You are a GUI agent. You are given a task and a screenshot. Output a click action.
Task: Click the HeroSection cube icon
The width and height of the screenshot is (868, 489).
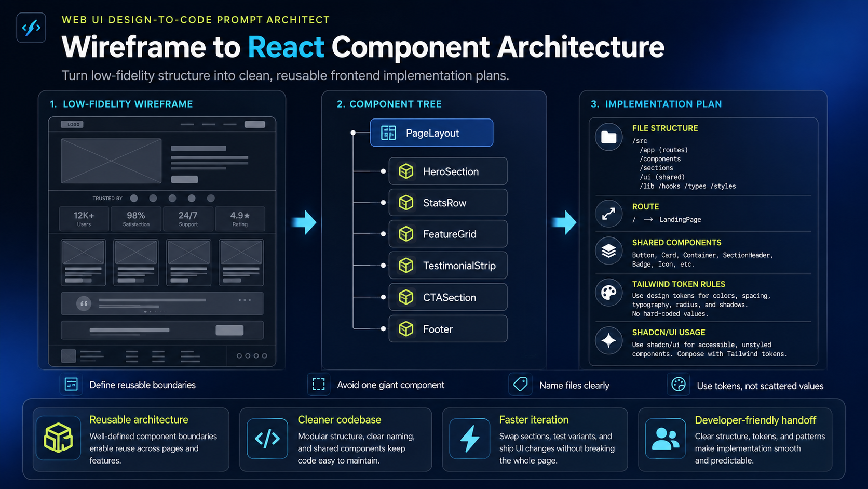[x=406, y=171]
